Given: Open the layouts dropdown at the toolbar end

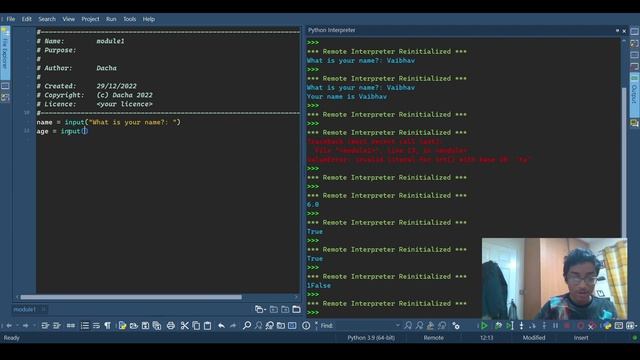Looking at the screenshot, I should coord(632,326).
